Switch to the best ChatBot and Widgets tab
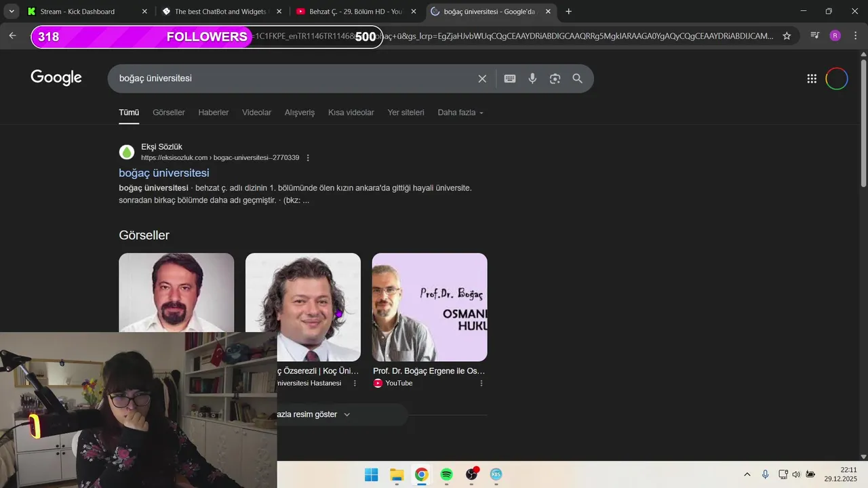The image size is (868, 488). [220, 12]
